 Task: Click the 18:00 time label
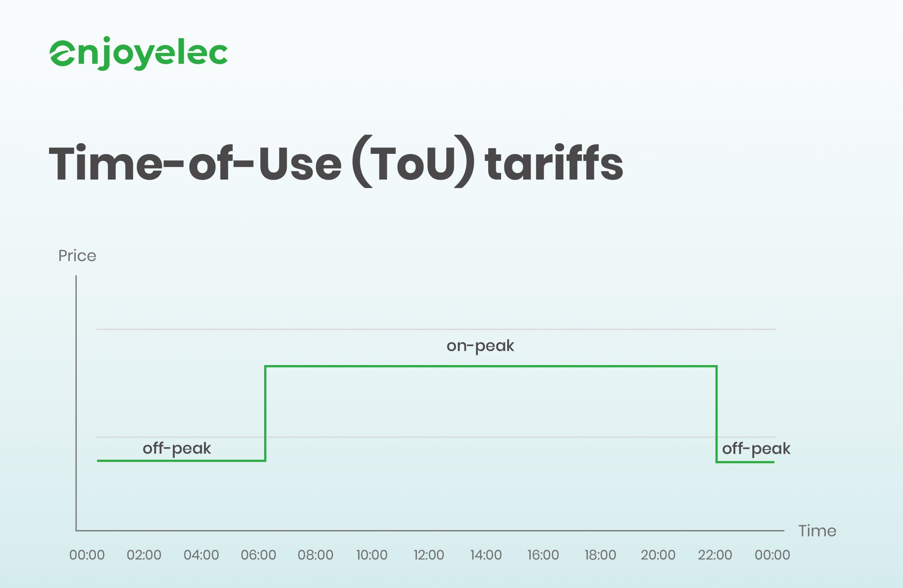[x=600, y=555]
